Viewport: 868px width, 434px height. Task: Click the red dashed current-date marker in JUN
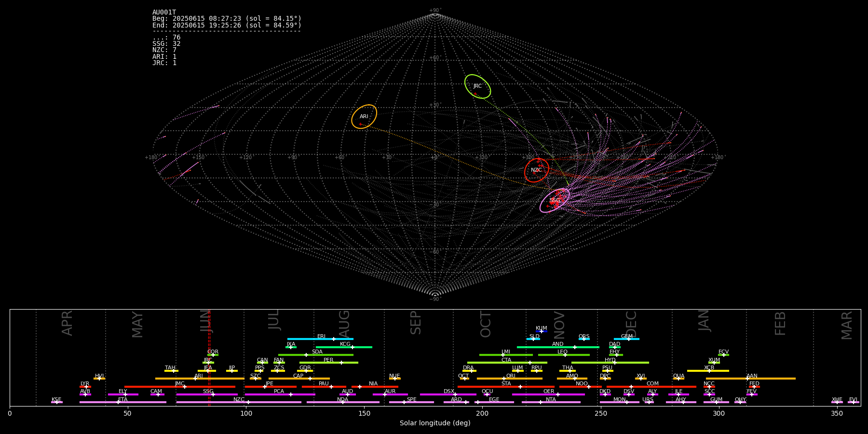tap(209, 357)
